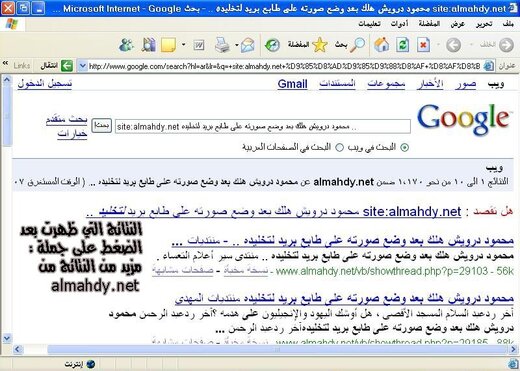Click the Windows flag logo icon
The height and width of the screenshot is (371, 520).
point(12,24)
